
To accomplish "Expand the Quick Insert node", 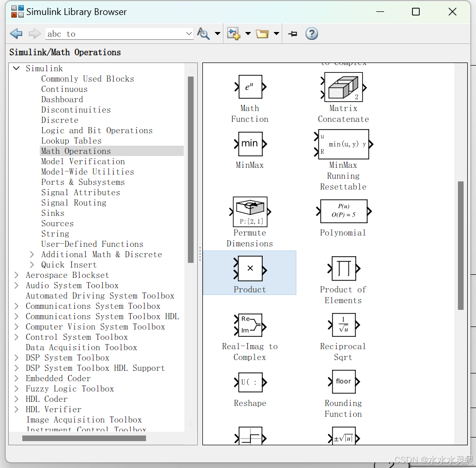I will [32, 264].
